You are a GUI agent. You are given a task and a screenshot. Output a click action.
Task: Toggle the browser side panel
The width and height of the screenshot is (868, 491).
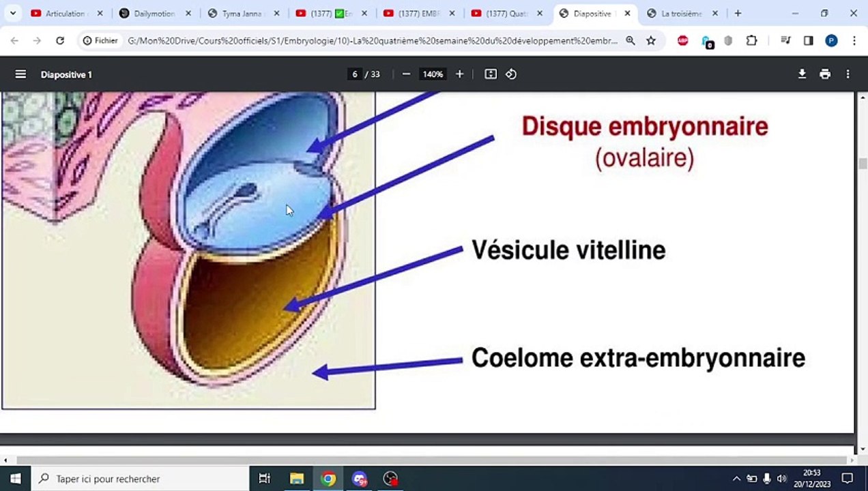point(809,41)
